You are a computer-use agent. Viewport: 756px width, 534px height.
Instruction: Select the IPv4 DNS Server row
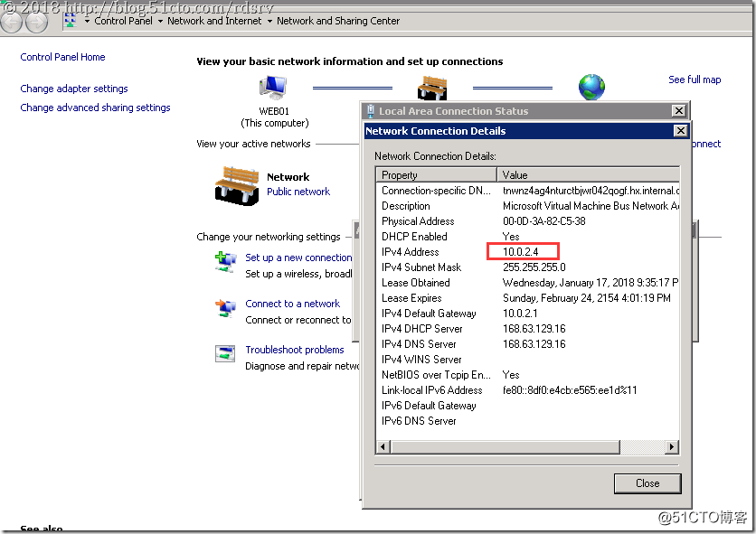(528, 344)
